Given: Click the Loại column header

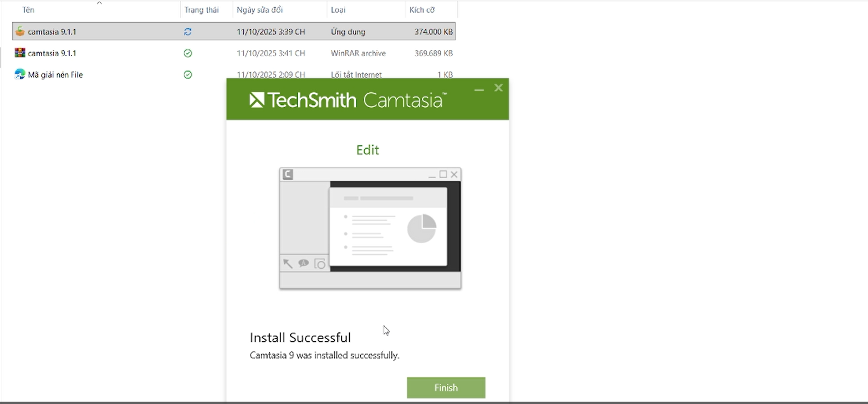Looking at the screenshot, I should [x=338, y=10].
